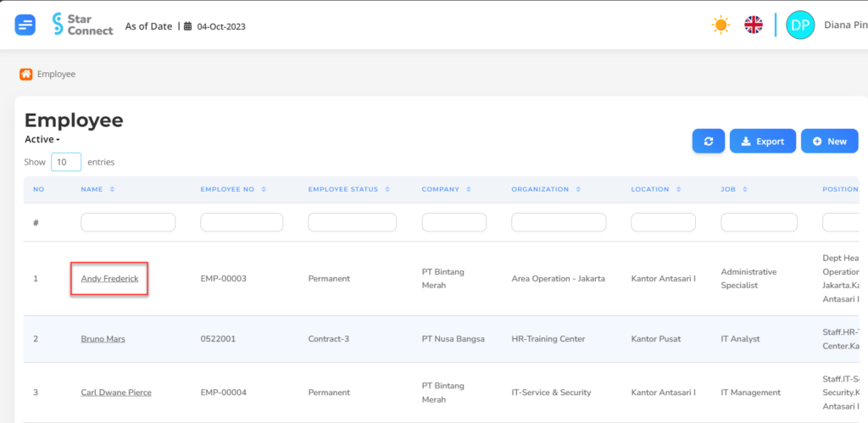868x423 pixels.
Task: Click the Employee breadcrumb text
Action: pyautogui.click(x=57, y=74)
